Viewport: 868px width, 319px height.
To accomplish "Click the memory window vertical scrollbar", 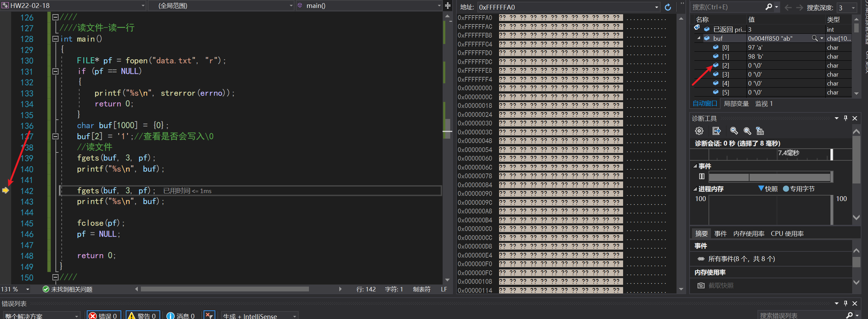I will 681,153.
